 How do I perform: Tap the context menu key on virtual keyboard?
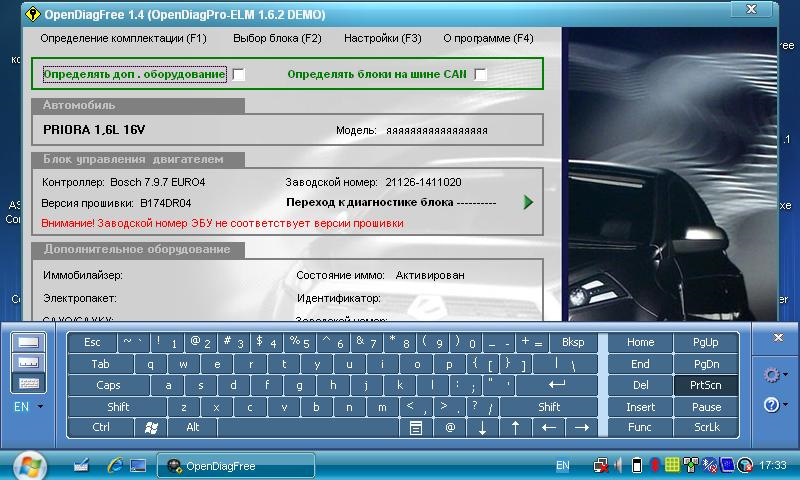(x=416, y=427)
